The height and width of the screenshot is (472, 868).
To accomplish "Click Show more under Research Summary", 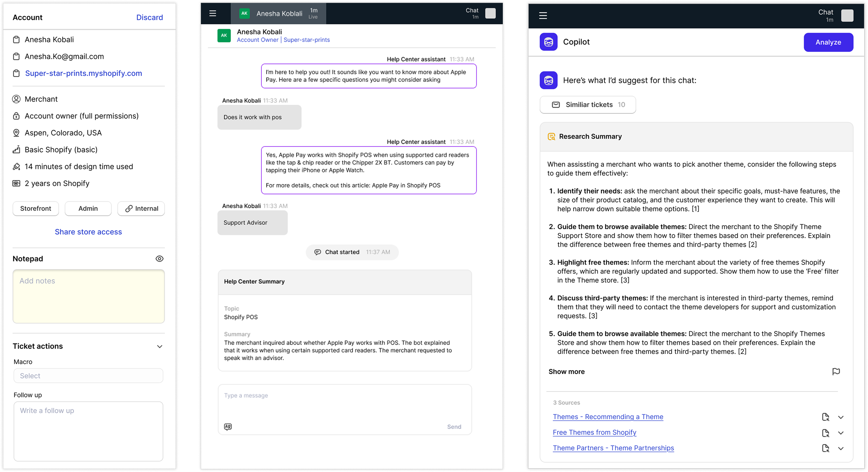I will coord(566,372).
